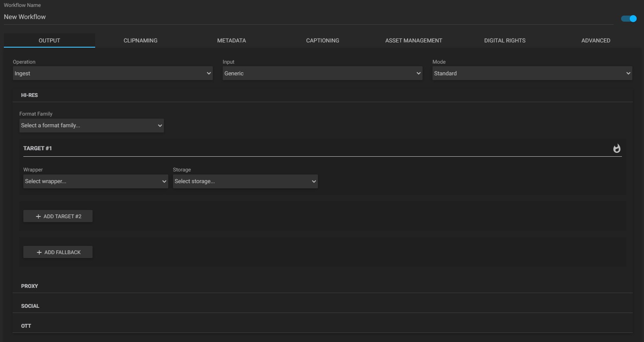Choose a Format Family from dropdown
Image resolution: width=644 pixels, height=342 pixels.
(x=92, y=126)
